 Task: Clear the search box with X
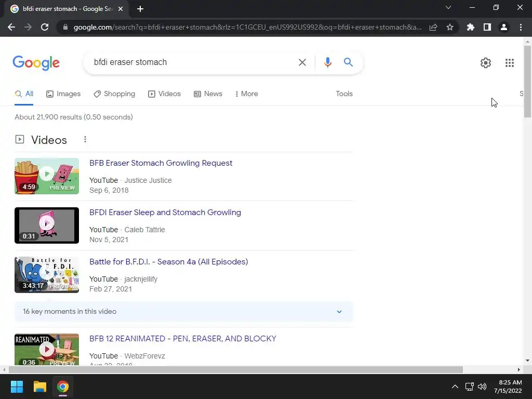(302, 62)
